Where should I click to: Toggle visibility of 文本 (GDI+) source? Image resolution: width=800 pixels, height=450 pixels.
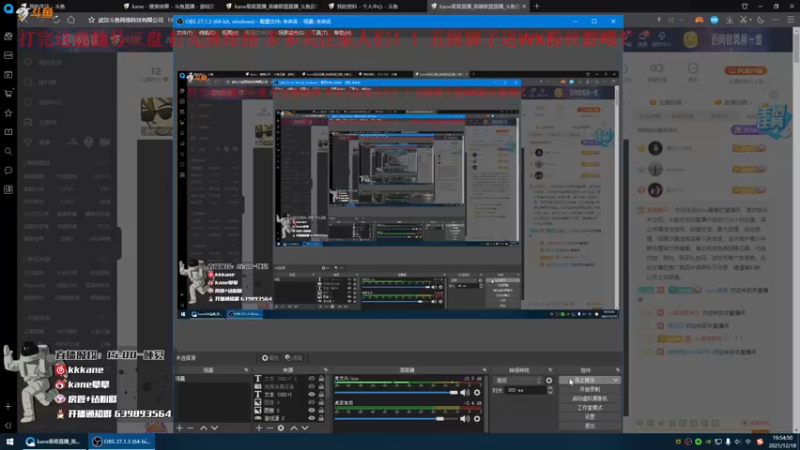[311, 394]
